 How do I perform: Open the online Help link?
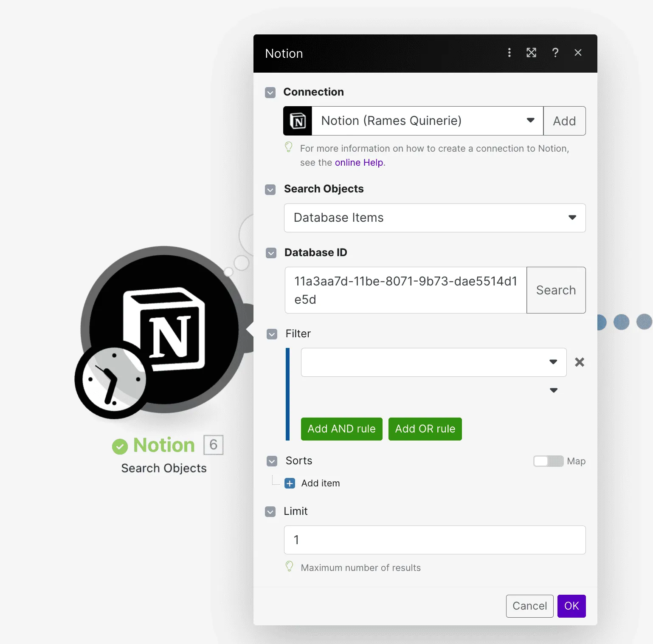[359, 163]
